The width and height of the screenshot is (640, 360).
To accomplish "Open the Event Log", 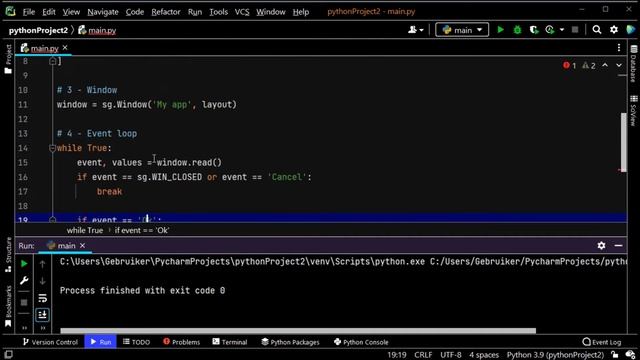I will click(602, 342).
